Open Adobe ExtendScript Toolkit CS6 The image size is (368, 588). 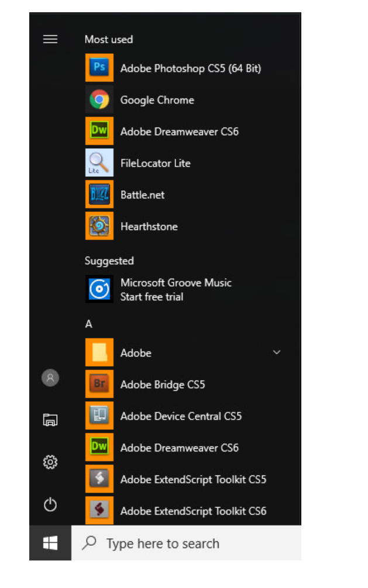(192, 511)
